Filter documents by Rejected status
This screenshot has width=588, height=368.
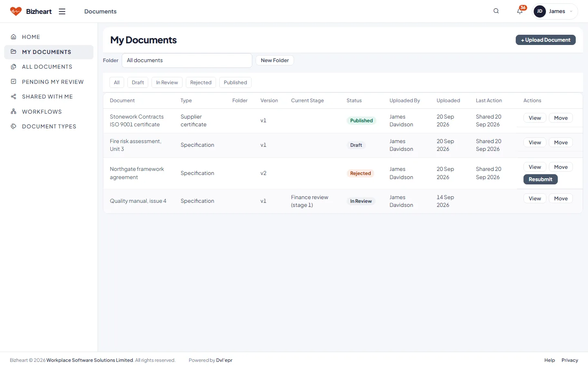click(x=201, y=83)
